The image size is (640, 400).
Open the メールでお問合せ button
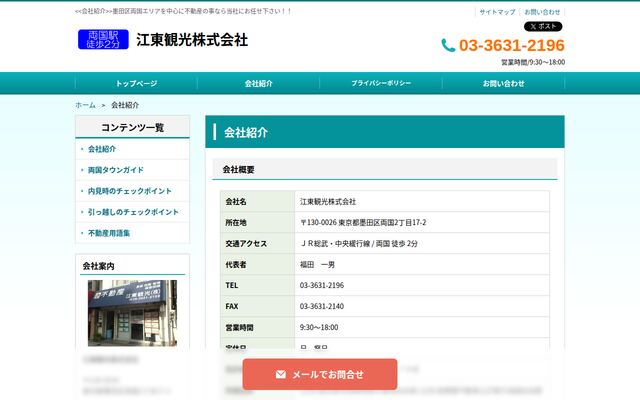point(320,374)
